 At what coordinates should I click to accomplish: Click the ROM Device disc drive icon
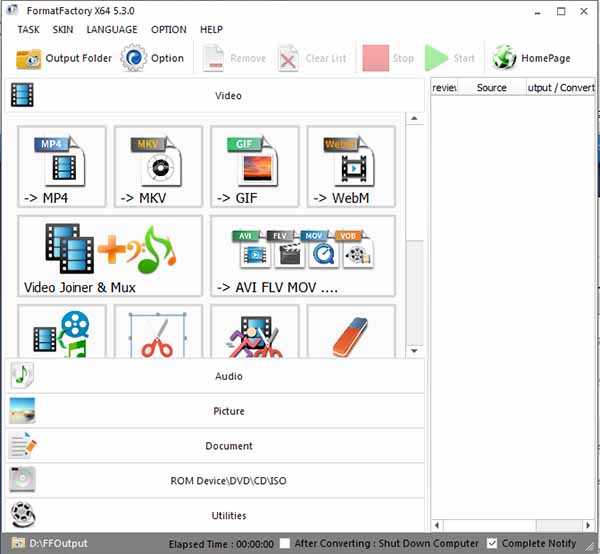tap(22, 479)
